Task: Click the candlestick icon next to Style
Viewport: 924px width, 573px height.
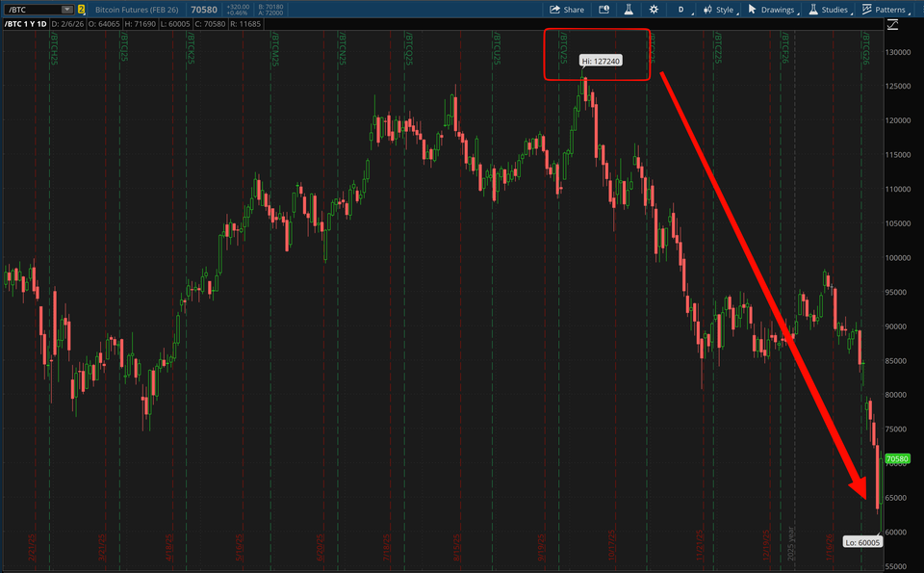Action: (x=707, y=10)
